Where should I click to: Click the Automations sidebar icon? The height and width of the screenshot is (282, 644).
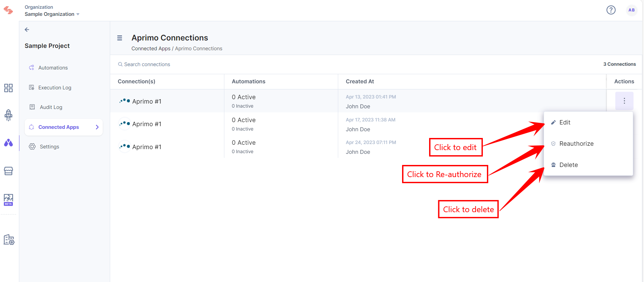(32, 68)
